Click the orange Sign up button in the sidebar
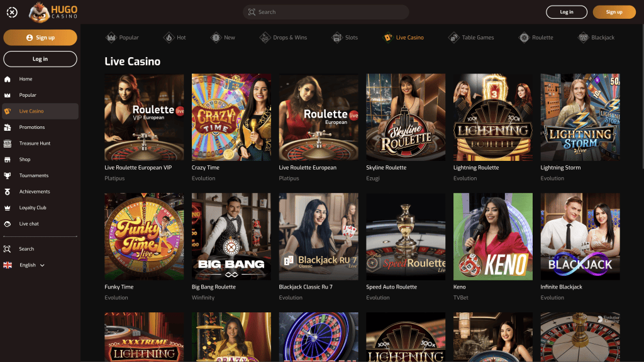 pos(40,37)
